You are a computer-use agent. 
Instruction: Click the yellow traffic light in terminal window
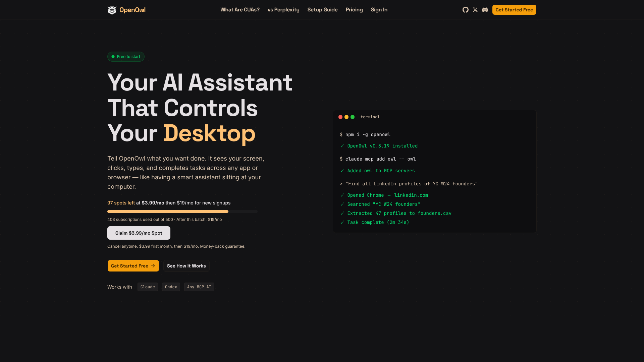pyautogui.click(x=346, y=117)
